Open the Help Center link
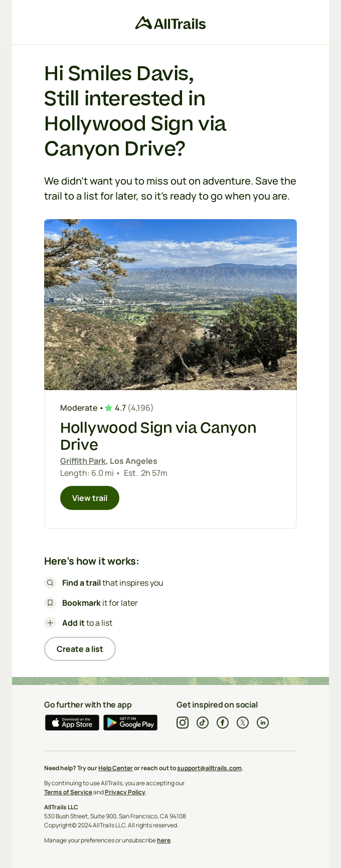Image resolution: width=341 pixels, height=868 pixels. 115,768
